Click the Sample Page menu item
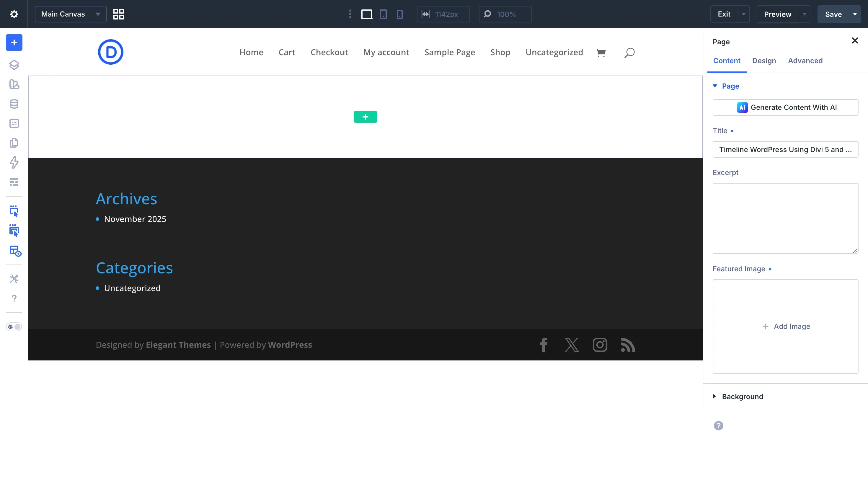Viewport: 868px width, 493px height. pos(450,53)
